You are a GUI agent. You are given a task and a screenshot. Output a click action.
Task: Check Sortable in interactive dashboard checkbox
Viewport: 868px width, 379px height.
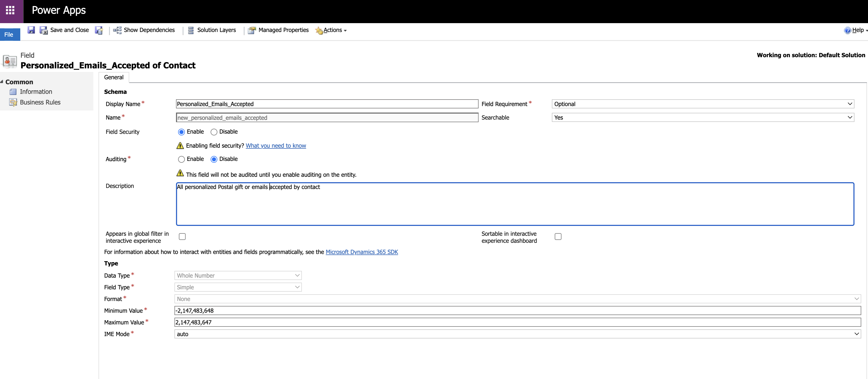coord(558,237)
